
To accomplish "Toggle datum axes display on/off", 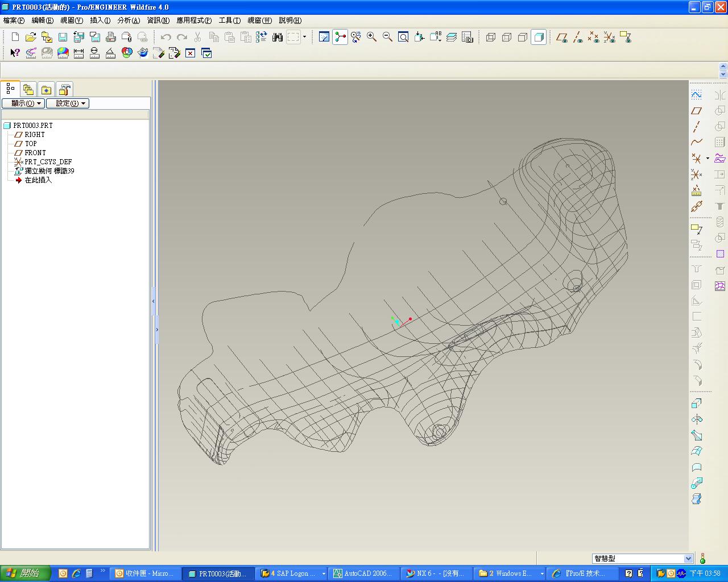I will [578, 38].
